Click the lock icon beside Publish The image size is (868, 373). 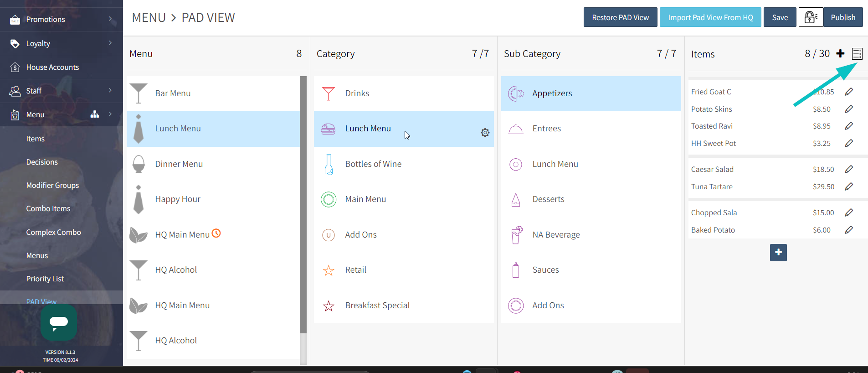pyautogui.click(x=811, y=17)
